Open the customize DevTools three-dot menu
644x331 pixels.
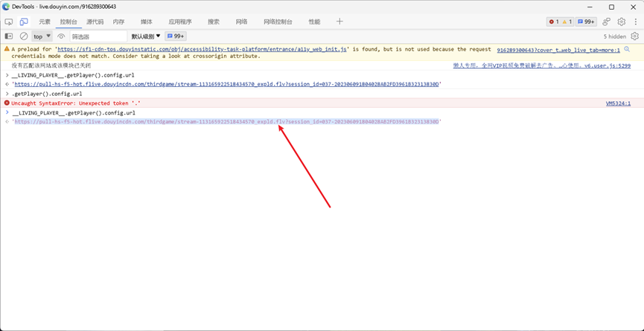[636, 22]
